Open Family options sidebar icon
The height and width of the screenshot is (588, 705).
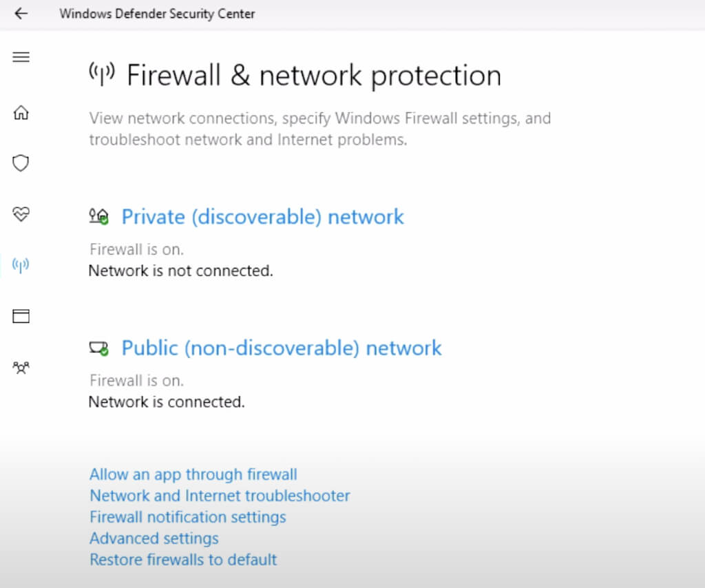point(21,367)
